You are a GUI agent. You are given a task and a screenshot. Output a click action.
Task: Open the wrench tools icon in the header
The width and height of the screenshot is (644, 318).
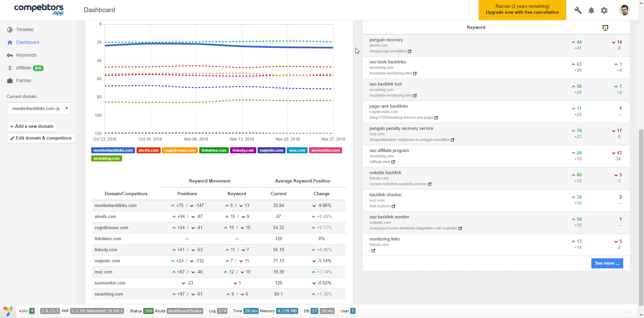point(578,10)
